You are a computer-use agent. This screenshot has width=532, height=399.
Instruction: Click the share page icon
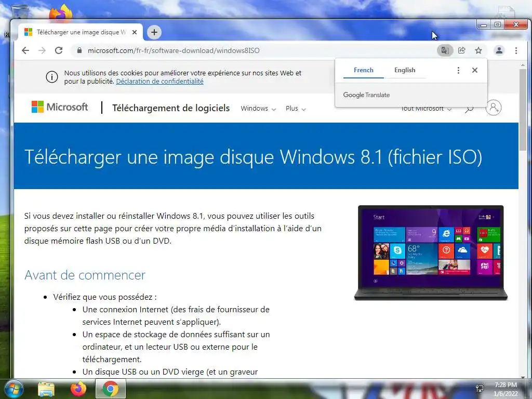pos(462,50)
